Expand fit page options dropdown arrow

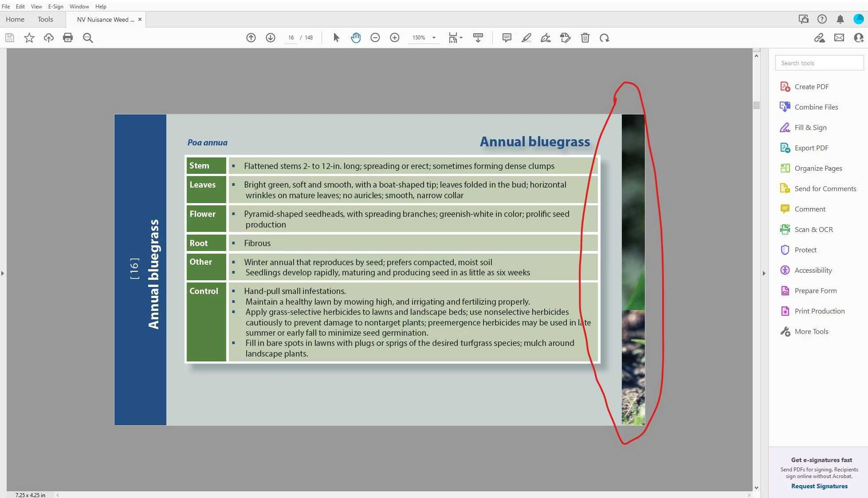[461, 38]
